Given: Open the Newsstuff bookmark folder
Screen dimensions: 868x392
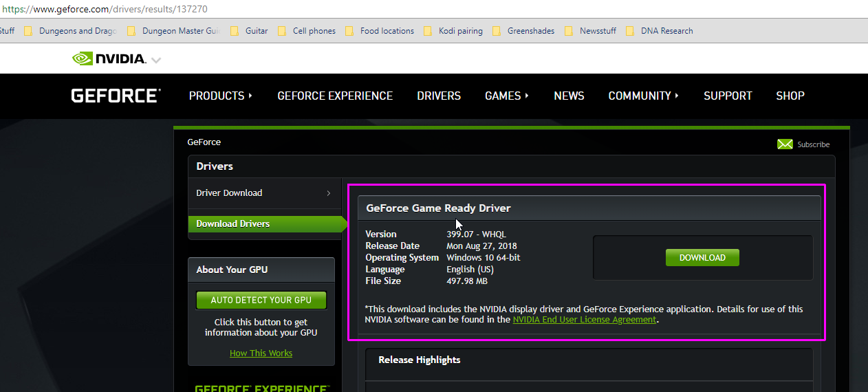Looking at the screenshot, I should tap(591, 31).
